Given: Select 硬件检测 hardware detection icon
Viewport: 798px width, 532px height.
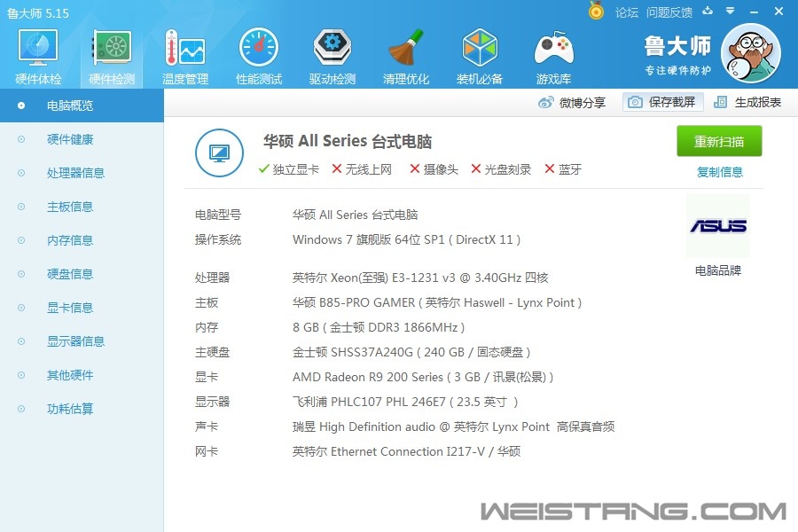Looking at the screenshot, I should [112, 56].
